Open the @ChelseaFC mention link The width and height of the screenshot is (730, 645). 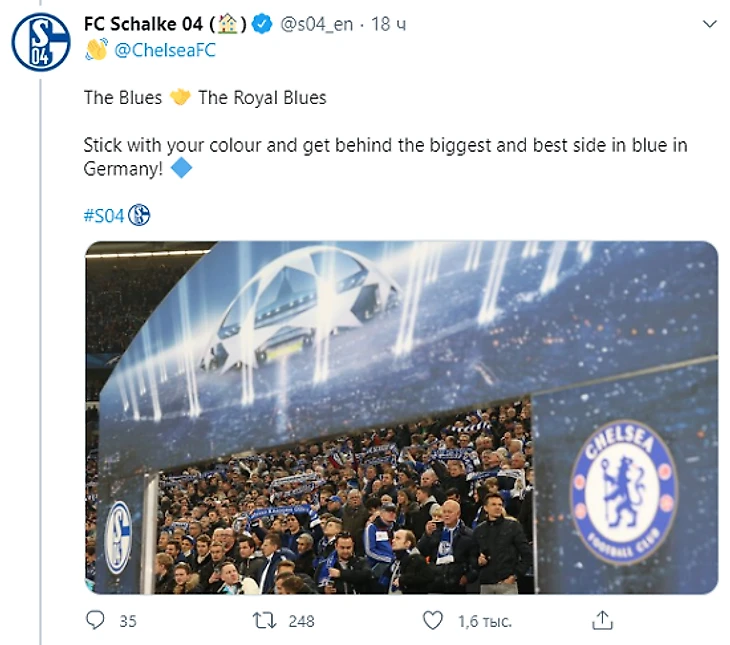coord(165,50)
